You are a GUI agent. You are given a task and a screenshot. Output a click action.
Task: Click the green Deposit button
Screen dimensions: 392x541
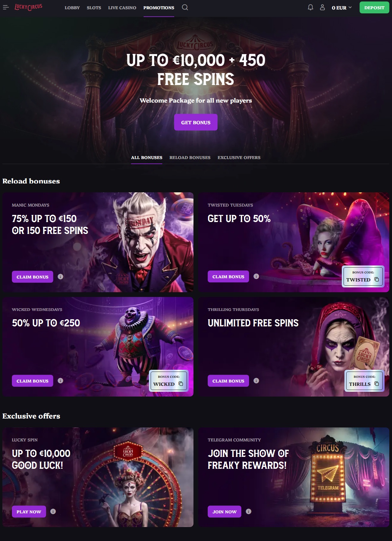pos(374,7)
